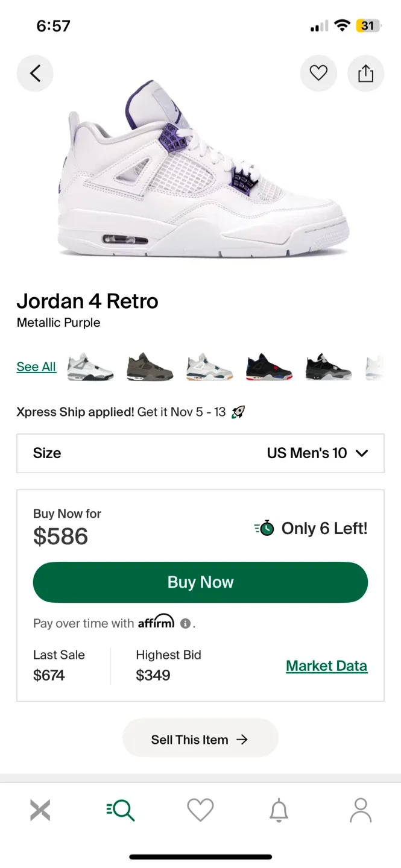Screen dimensions: 401x868
Task: Open favorites via the heart nav icon
Action: 200,810
